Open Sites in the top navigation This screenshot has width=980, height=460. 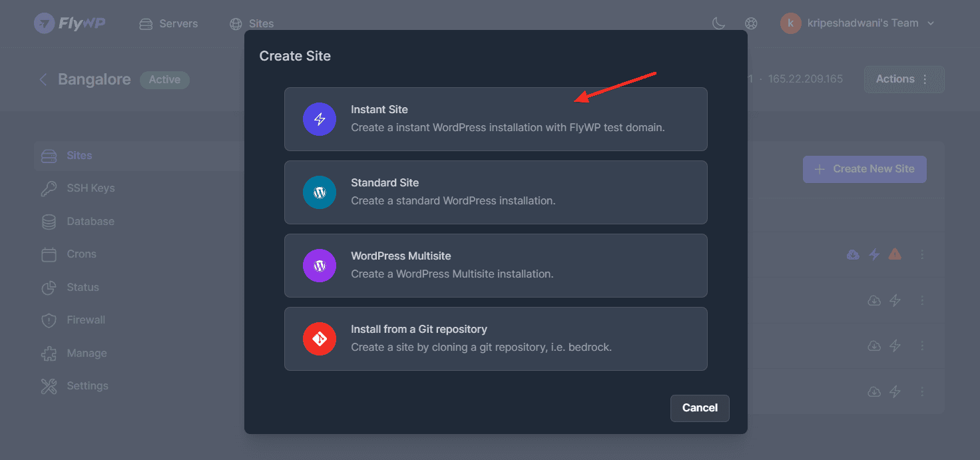pyautogui.click(x=252, y=24)
